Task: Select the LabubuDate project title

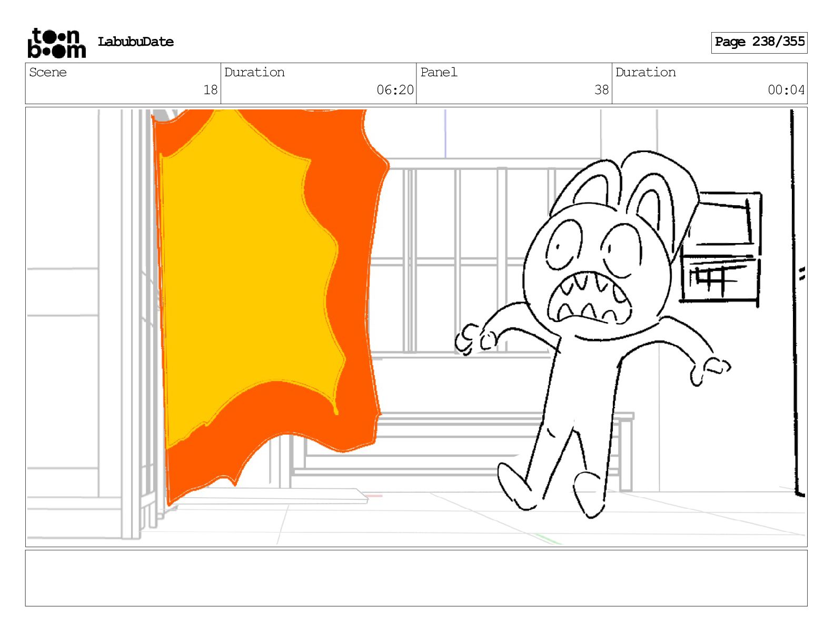Action: coord(136,42)
